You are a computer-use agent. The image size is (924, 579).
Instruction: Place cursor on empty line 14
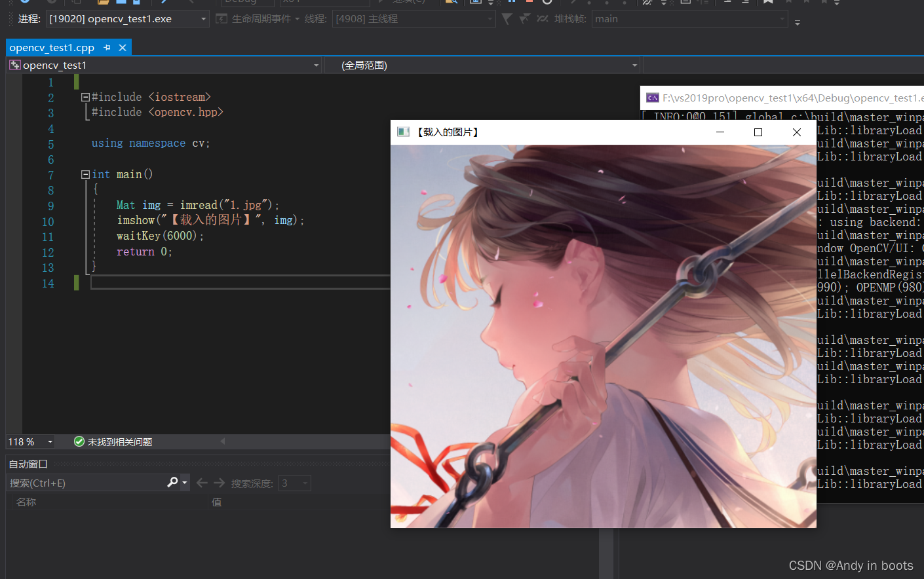pyautogui.click(x=240, y=283)
